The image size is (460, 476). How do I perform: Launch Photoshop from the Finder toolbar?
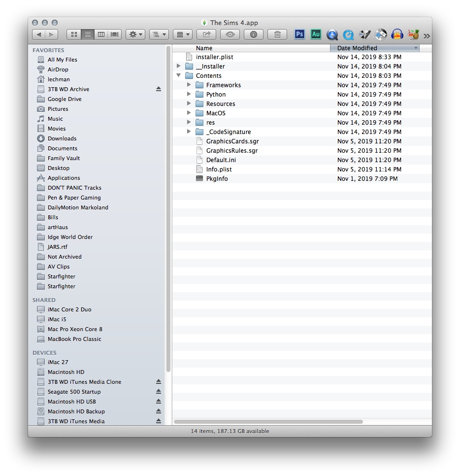299,34
